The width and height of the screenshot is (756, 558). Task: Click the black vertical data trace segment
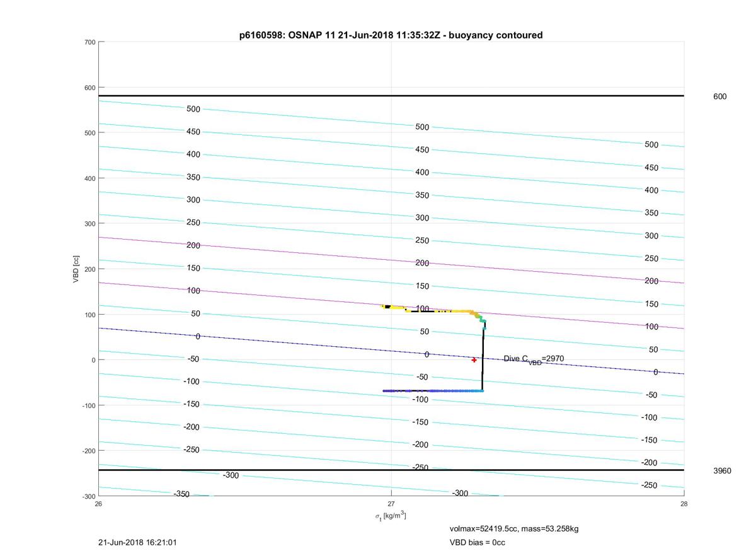point(483,356)
